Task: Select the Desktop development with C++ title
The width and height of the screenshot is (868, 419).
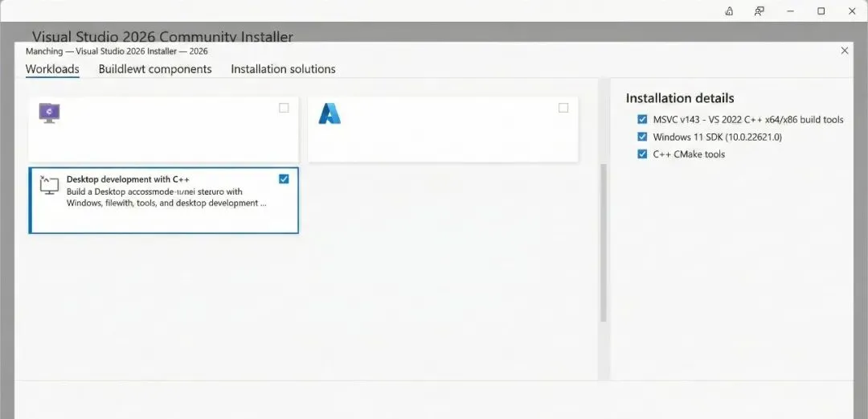Action: tap(128, 179)
